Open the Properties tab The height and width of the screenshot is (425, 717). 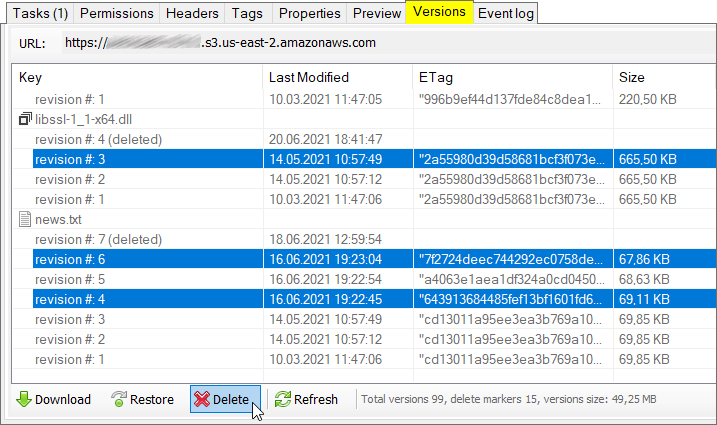coord(310,13)
